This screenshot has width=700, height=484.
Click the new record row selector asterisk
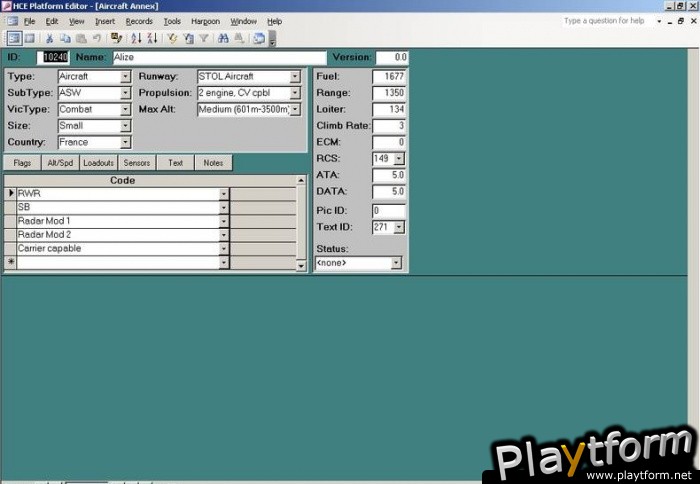point(11,263)
